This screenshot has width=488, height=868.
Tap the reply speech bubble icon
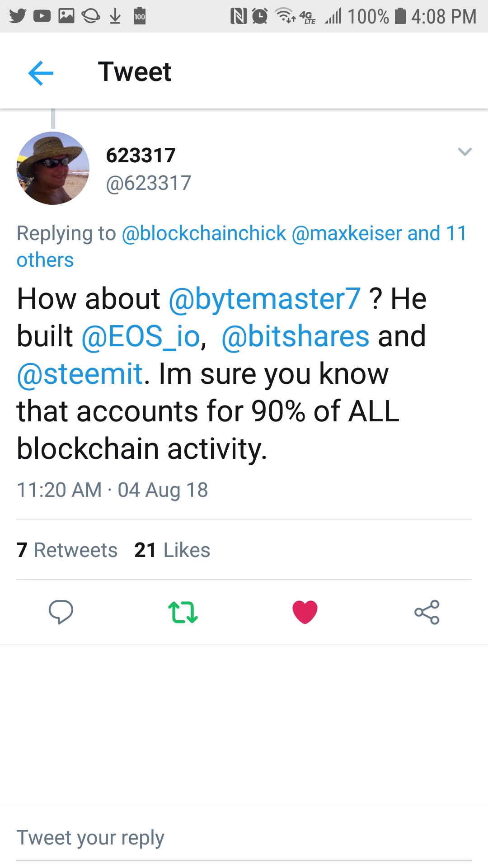click(61, 612)
